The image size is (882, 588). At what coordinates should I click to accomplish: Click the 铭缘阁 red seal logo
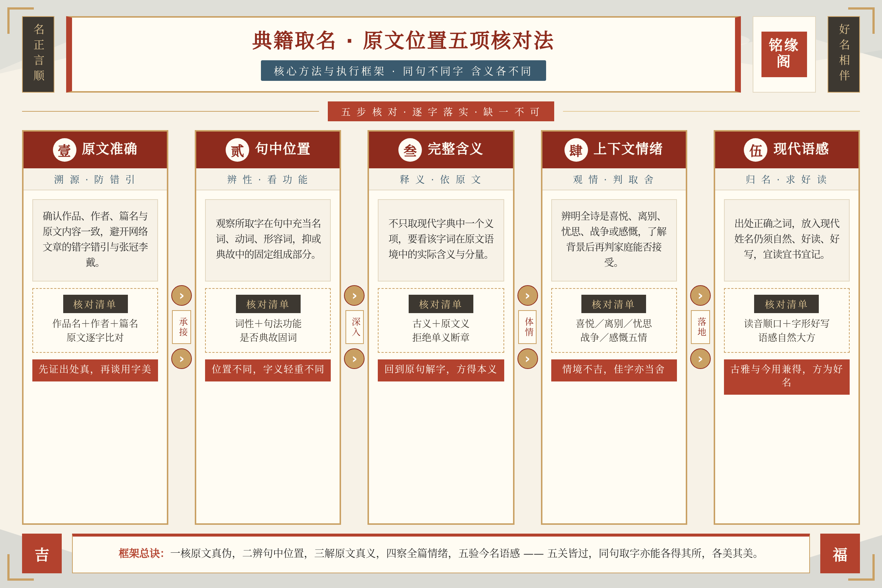[x=784, y=54]
